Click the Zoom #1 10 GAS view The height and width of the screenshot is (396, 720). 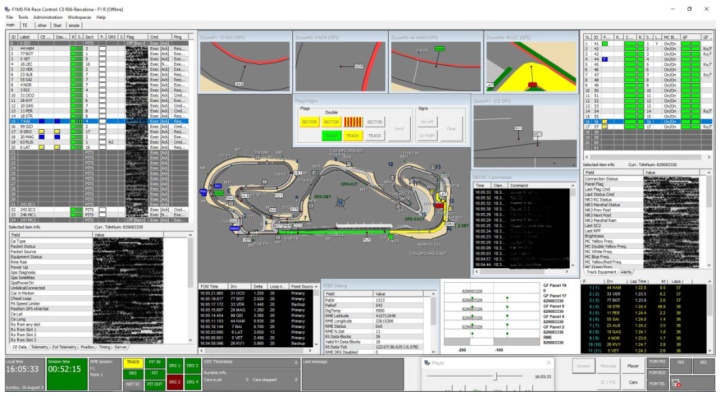pyautogui.click(x=245, y=66)
